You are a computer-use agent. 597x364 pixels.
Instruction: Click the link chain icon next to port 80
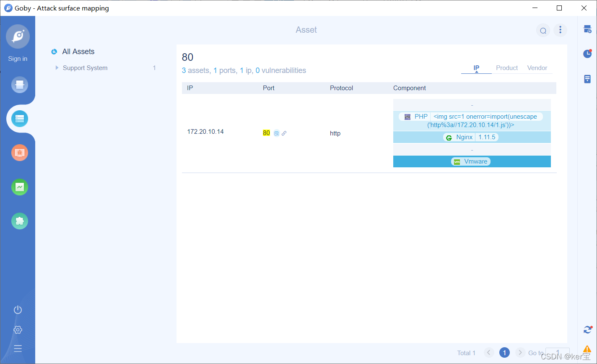(284, 133)
